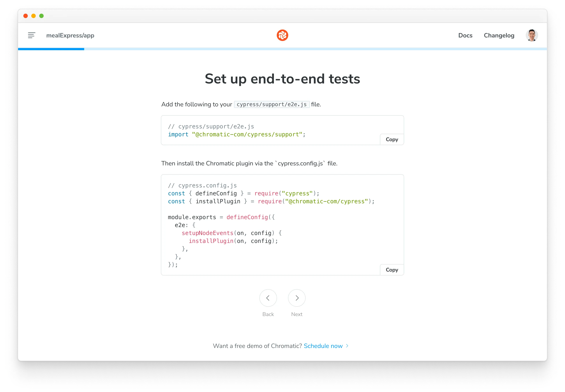Click Copy button for cypress.config.js snippet

pyautogui.click(x=391, y=269)
